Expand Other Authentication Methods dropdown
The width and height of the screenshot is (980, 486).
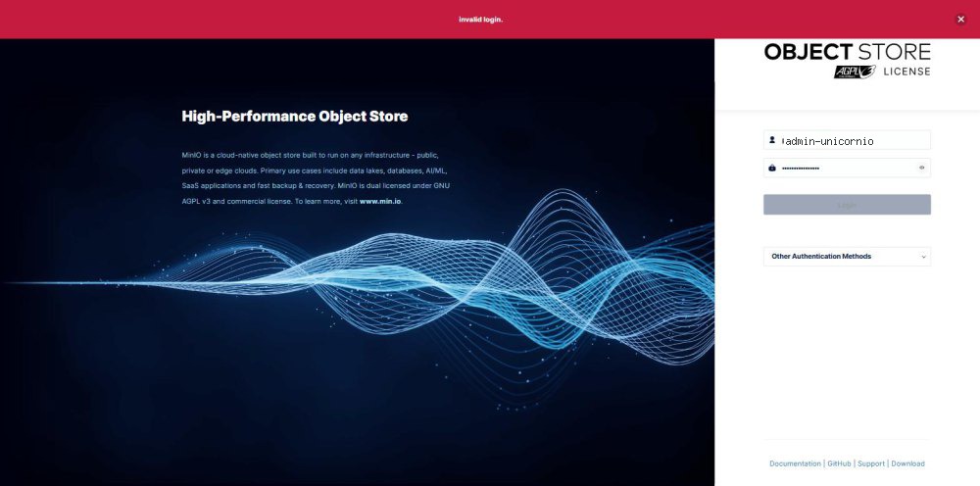(x=847, y=256)
